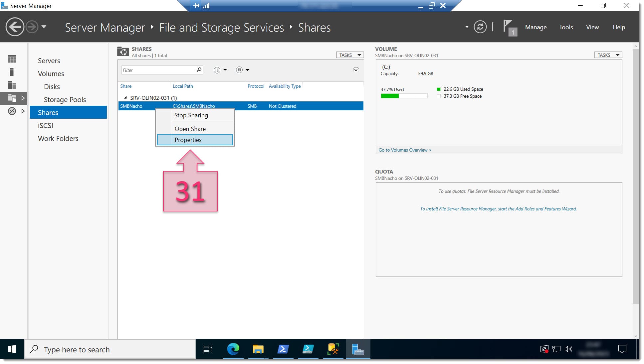Select Stop Sharing from the context menu
Screen dimensions: 644x364
coord(191,115)
